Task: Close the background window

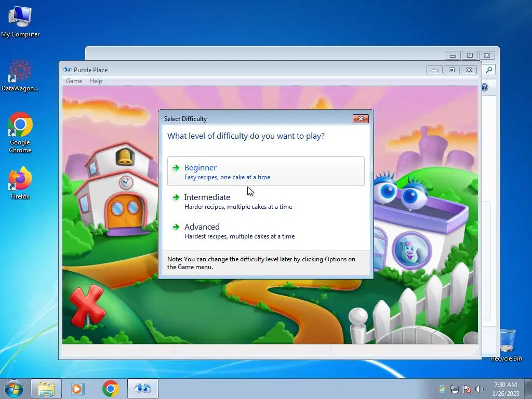Action: pos(487,55)
